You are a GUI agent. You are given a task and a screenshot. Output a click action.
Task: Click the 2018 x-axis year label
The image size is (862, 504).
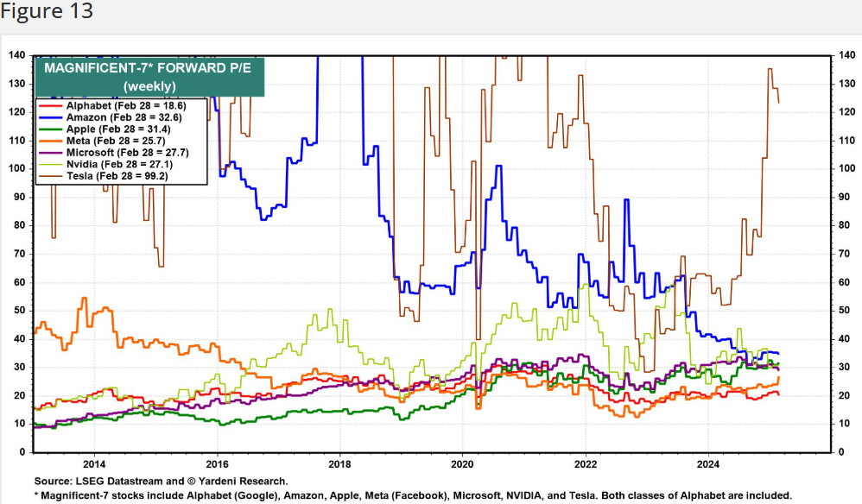339,463
